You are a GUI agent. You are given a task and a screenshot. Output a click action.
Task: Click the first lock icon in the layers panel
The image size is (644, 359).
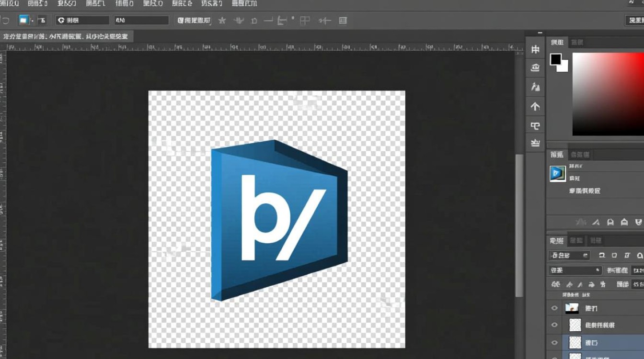tap(556, 284)
